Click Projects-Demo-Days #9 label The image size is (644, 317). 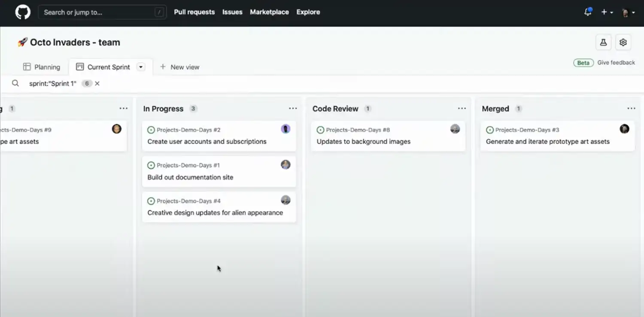click(26, 130)
